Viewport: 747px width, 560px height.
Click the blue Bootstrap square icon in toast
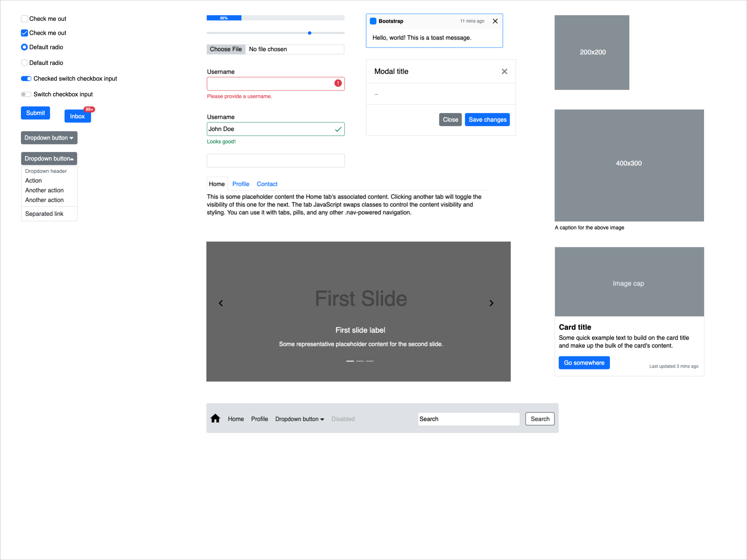[373, 21]
